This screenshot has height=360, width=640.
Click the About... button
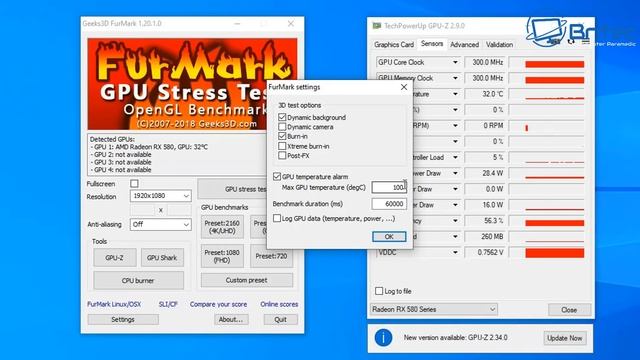[231, 320]
